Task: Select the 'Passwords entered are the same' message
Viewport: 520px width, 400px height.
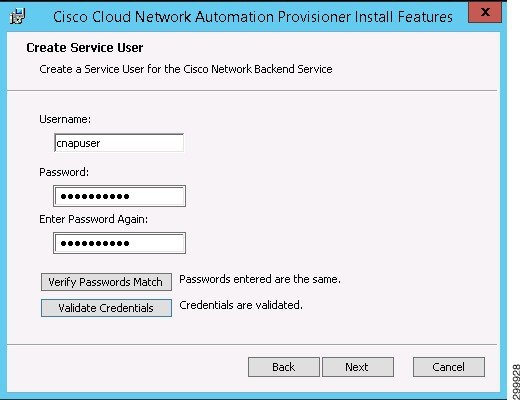Action: point(260,279)
